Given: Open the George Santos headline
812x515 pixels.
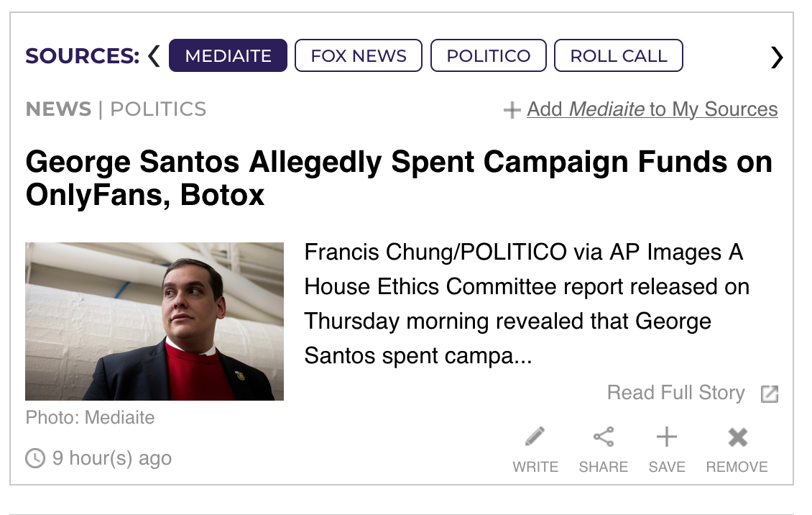Looking at the screenshot, I should (x=399, y=178).
